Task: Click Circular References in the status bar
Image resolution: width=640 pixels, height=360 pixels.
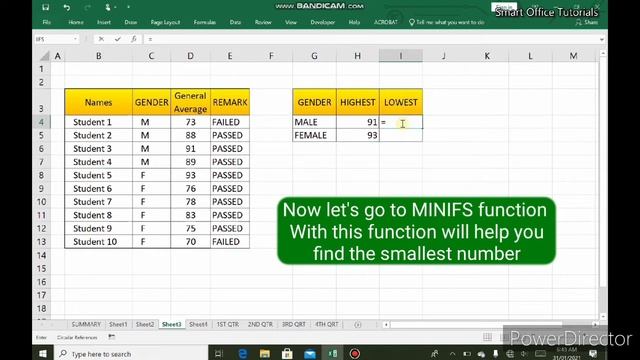Action: (x=77, y=338)
